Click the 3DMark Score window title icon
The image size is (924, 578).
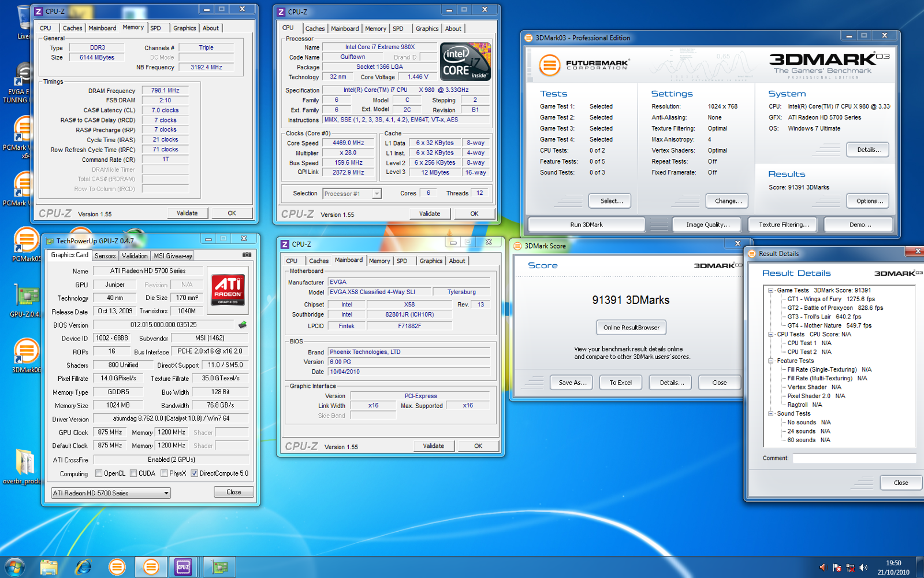pos(517,246)
